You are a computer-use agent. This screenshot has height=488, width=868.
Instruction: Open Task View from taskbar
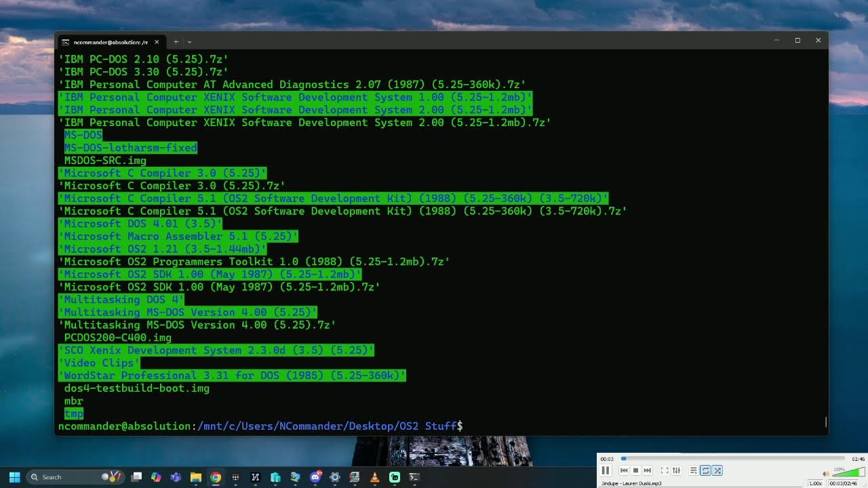pyautogui.click(x=136, y=477)
